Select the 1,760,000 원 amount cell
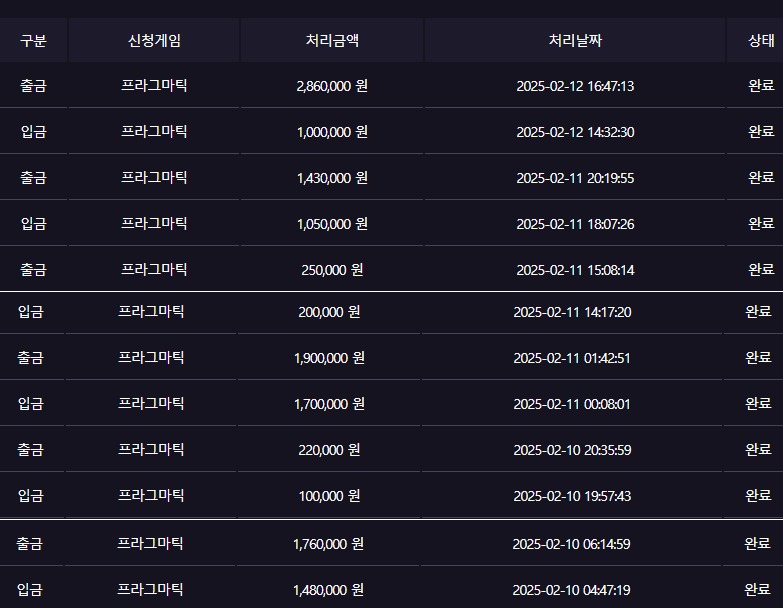Viewport: 783px width, 608px height. [x=328, y=544]
